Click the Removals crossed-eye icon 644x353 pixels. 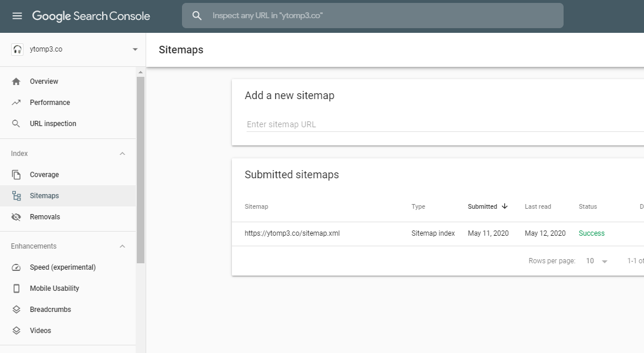[16, 217]
